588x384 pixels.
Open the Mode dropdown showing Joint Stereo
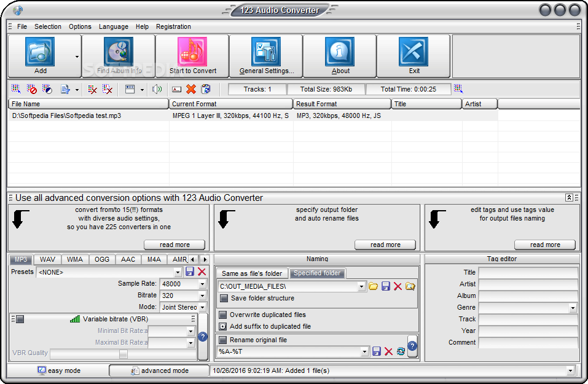(203, 307)
